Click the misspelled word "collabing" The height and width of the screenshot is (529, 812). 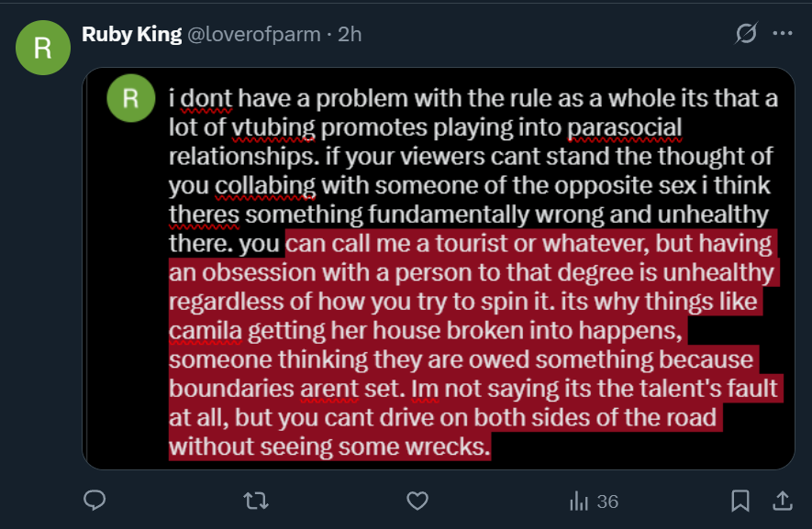click(265, 186)
